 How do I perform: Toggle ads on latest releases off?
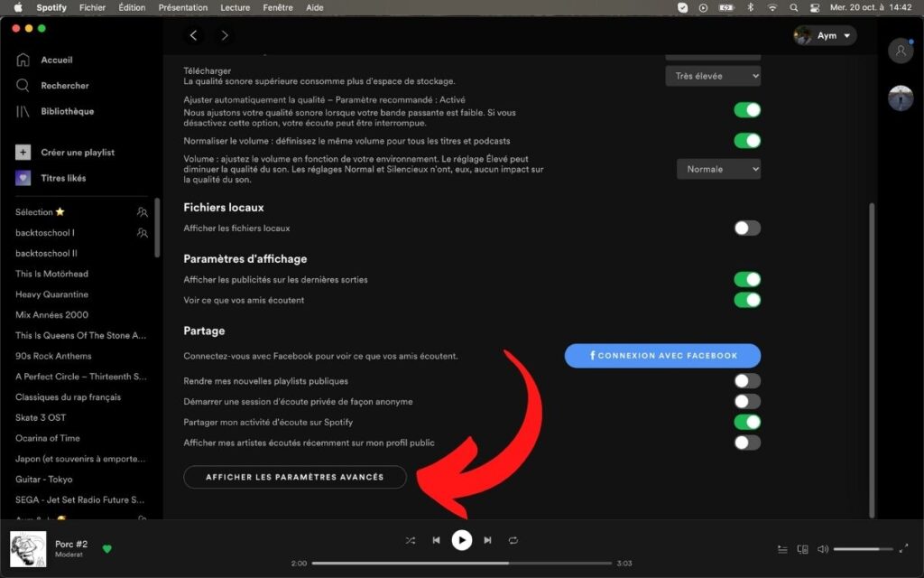click(747, 280)
